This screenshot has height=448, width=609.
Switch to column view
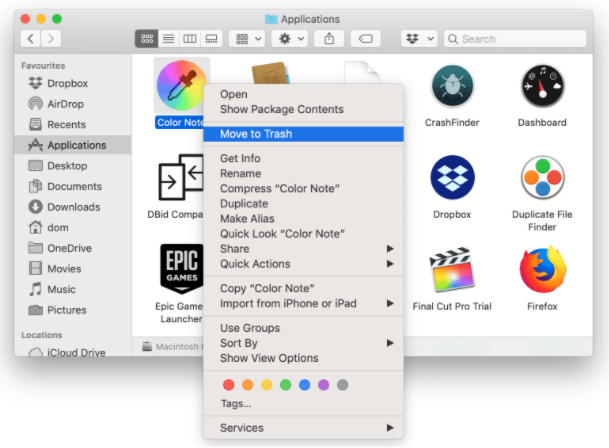click(190, 38)
